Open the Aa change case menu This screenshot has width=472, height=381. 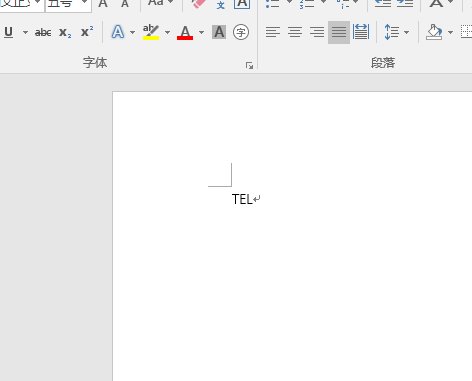(161, 3)
